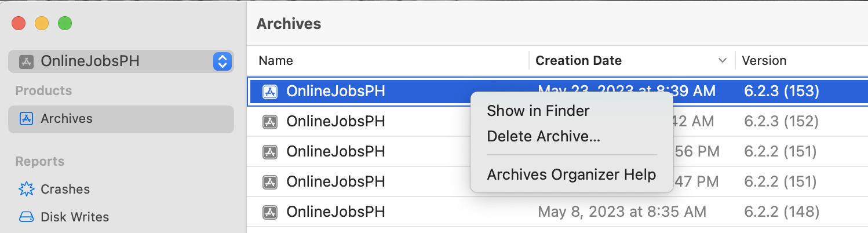Click archive icon for version 6.2.2 (148)
This screenshot has height=233, width=868.
pos(269,212)
